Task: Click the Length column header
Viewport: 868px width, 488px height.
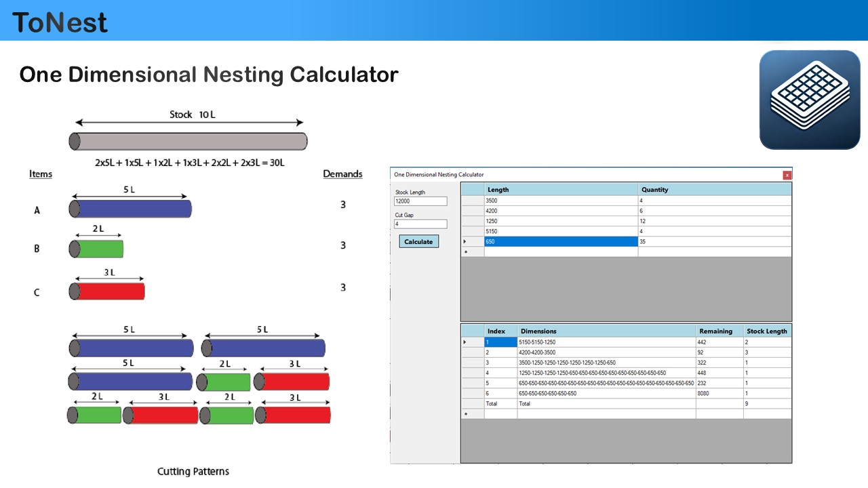Action: pos(561,190)
